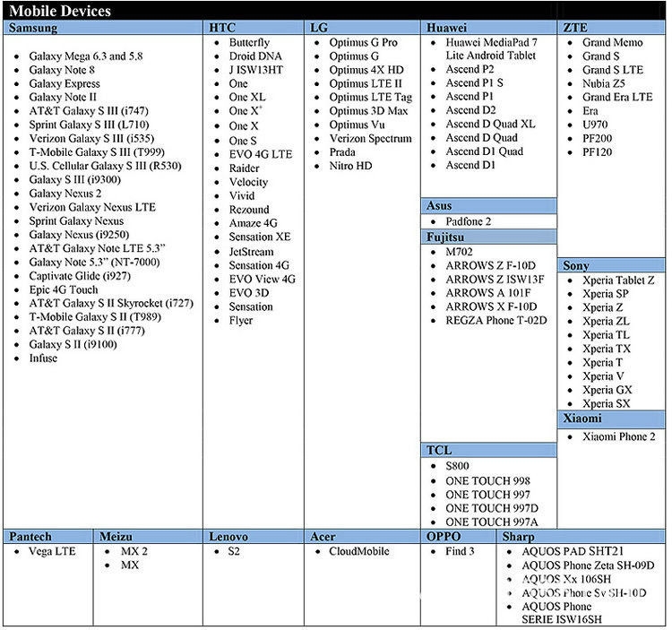This screenshot has width=672, height=630.
Task: Select the Sony section header
Action: (612, 265)
